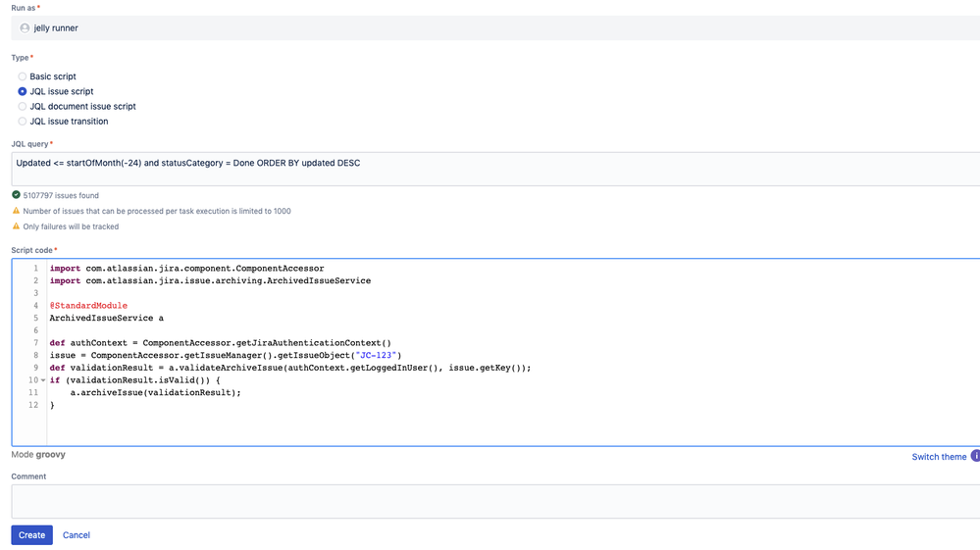Click the Mode groovy label
The width and height of the screenshot is (980, 550).
38,455
